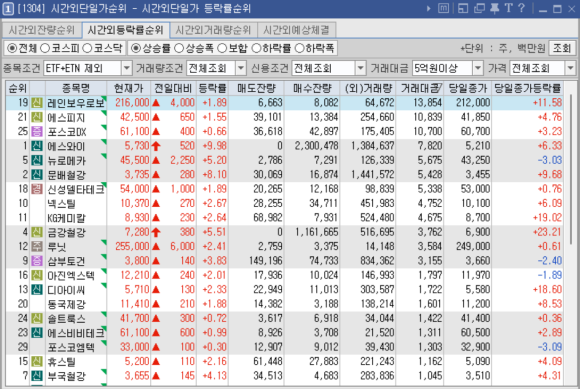Click the T font size icon
Image resolution: width=580 pixels, height=389 pixels.
[509, 8]
